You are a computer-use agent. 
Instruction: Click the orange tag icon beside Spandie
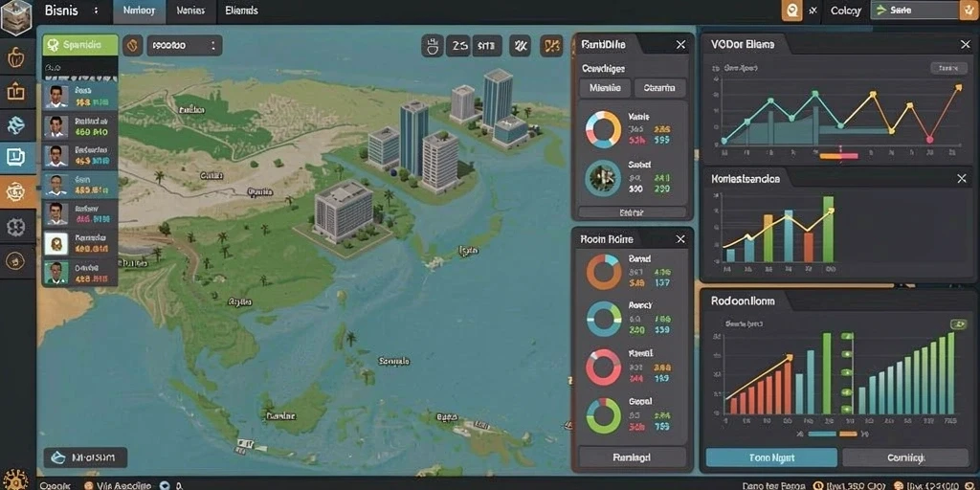(x=132, y=45)
